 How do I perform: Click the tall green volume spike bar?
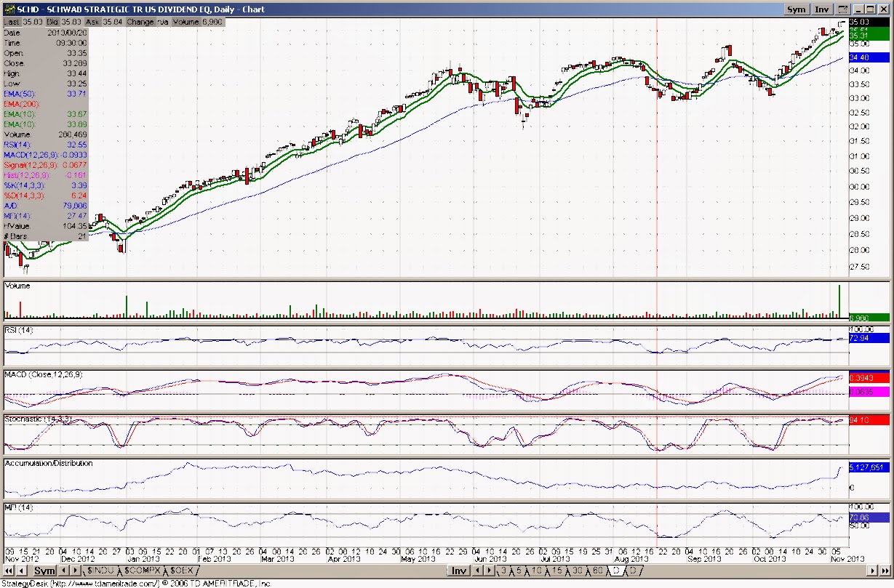839,302
